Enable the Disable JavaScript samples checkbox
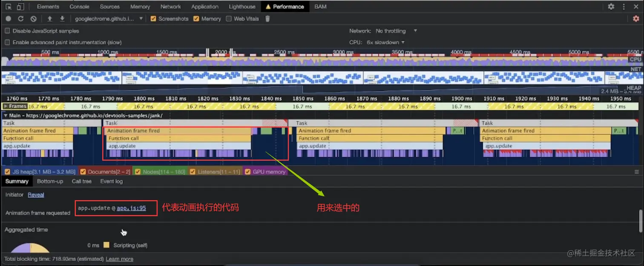This screenshot has height=266, width=644. coord(7,31)
